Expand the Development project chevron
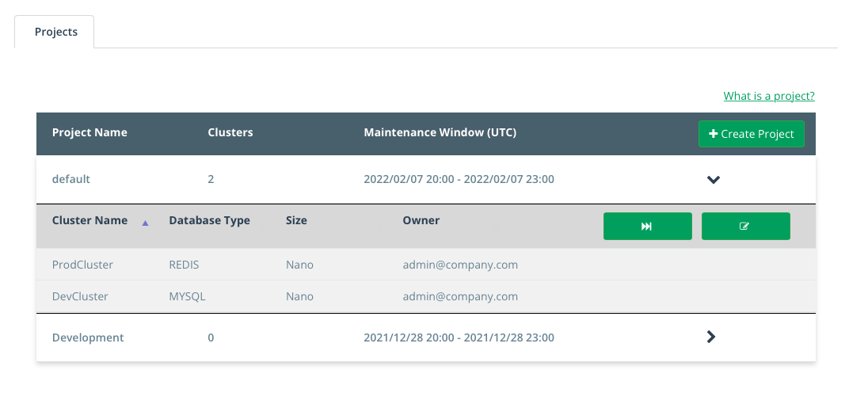The height and width of the screenshot is (412, 868). tap(711, 337)
